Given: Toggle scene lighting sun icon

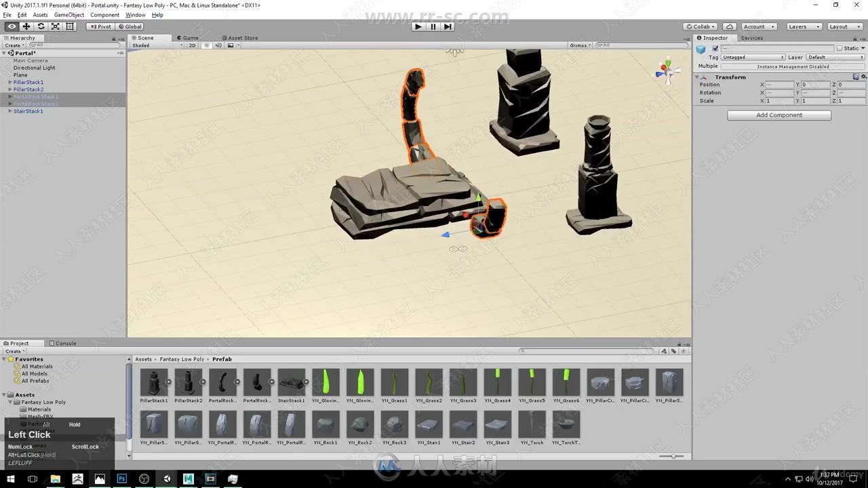Looking at the screenshot, I should tap(208, 45).
